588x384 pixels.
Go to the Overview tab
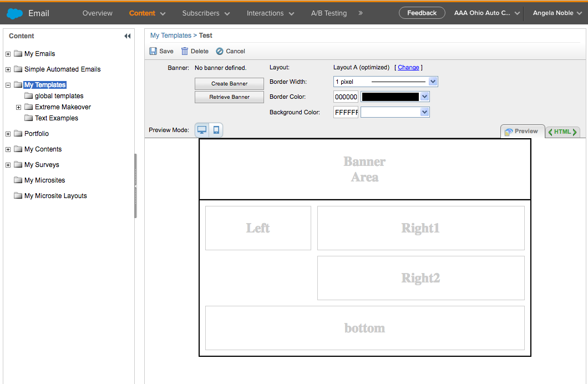click(98, 13)
